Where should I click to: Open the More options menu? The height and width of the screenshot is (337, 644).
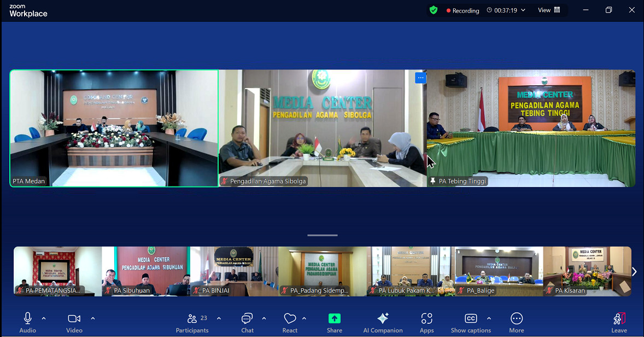(x=516, y=322)
